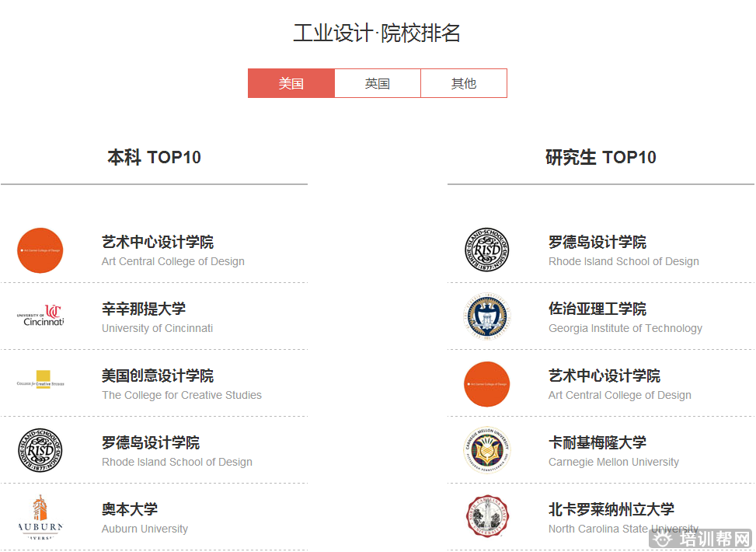
Task: Click the University of Cincinnati logo
Action: pyautogui.click(x=40, y=316)
